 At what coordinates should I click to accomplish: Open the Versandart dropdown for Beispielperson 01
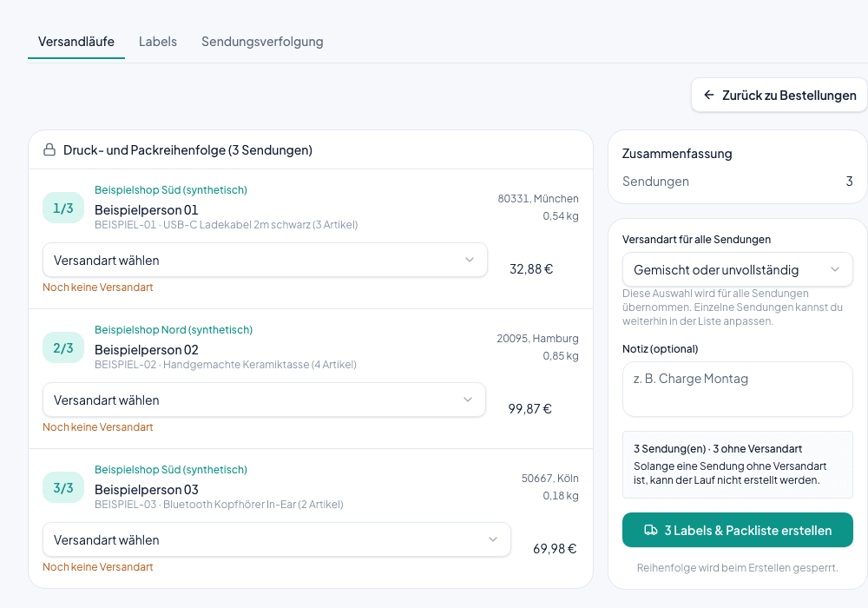click(265, 261)
